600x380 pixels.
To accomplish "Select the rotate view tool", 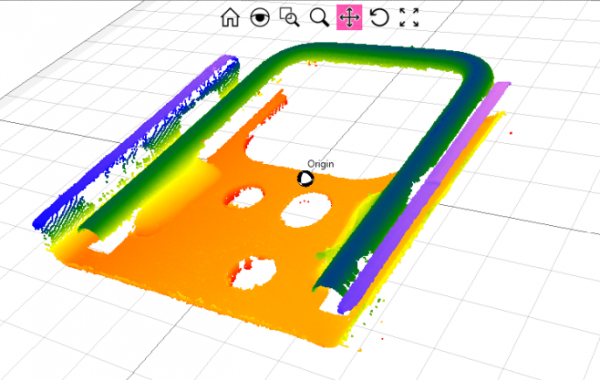I will (379, 18).
